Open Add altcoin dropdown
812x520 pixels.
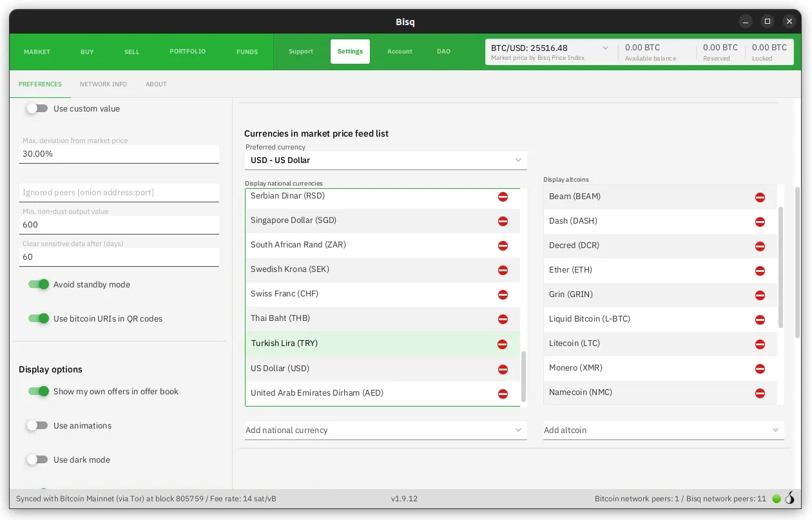click(x=664, y=430)
